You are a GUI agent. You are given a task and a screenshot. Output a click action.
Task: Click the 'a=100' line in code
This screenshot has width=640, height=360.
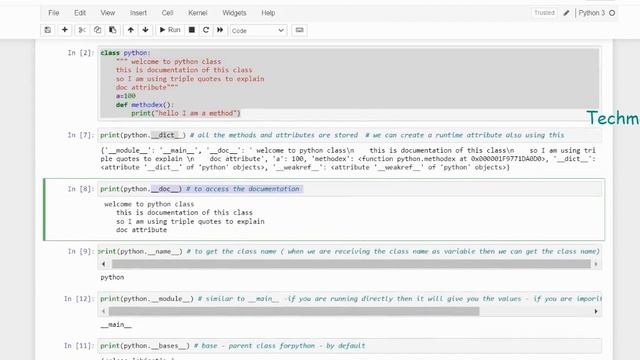click(126, 96)
